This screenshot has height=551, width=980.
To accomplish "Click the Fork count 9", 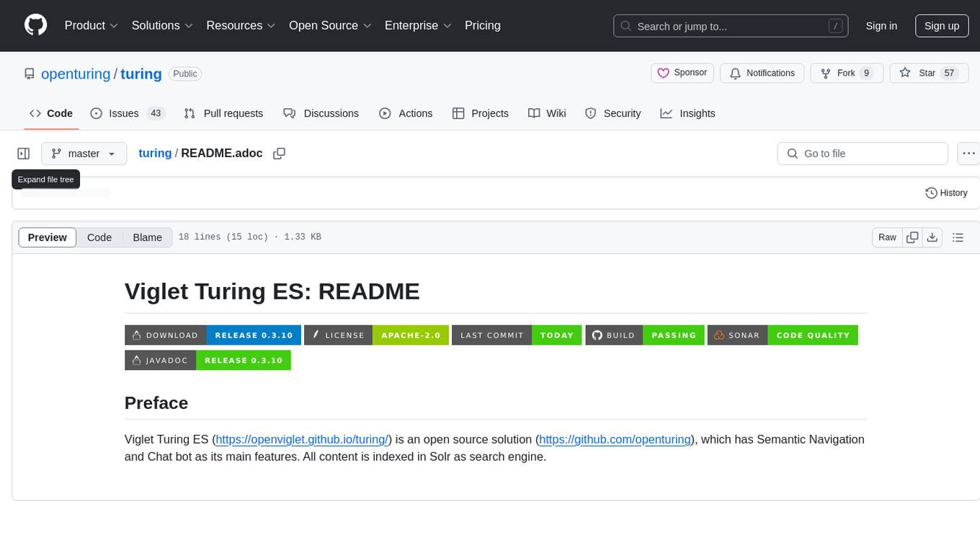I will (x=867, y=73).
